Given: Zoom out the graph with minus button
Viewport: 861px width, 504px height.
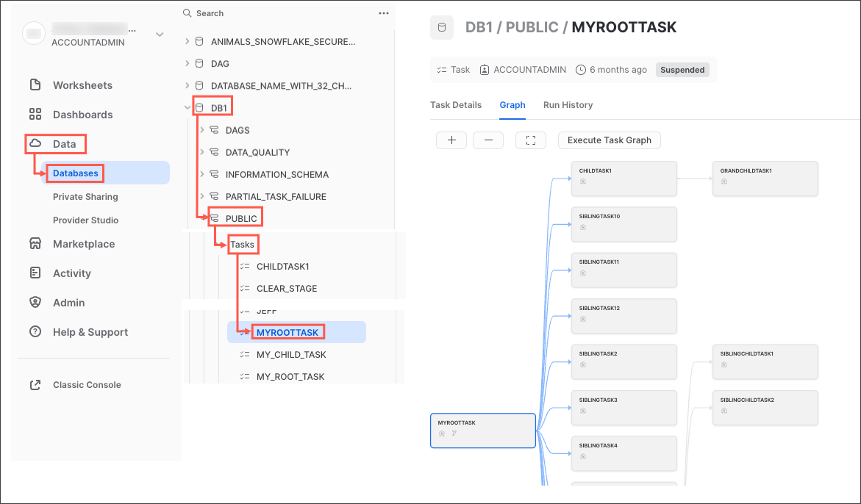Looking at the screenshot, I should pos(487,140).
